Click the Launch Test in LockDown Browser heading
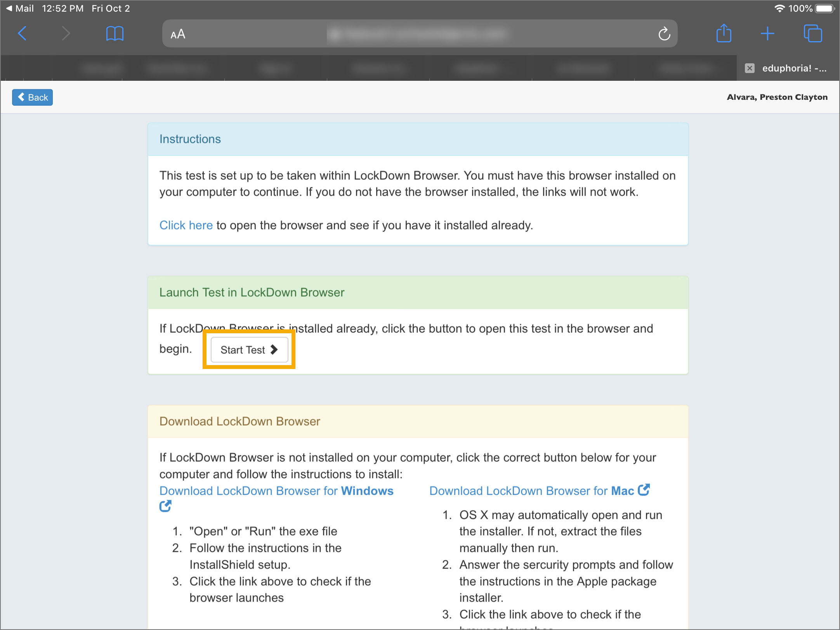This screenshot has height=630, width=840. (252, 292)
